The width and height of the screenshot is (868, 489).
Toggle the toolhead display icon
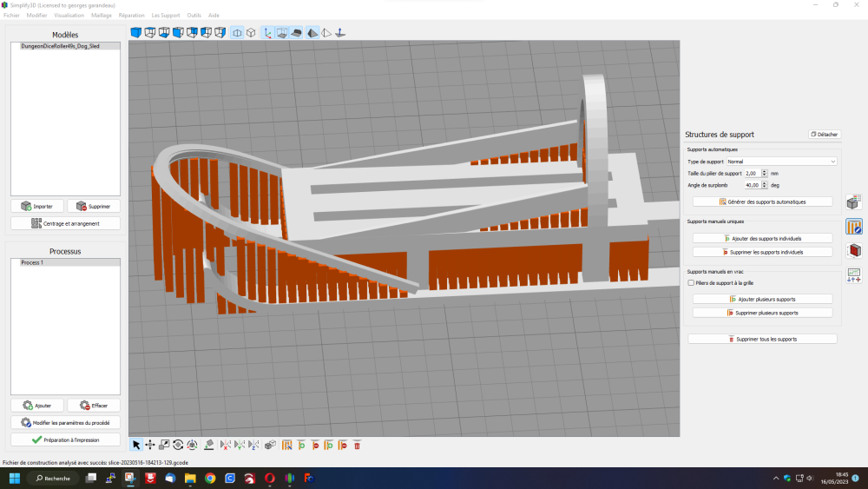296,33
